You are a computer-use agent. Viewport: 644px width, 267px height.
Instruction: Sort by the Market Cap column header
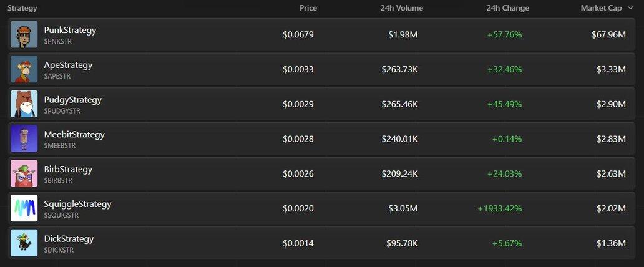click(601, 8)
